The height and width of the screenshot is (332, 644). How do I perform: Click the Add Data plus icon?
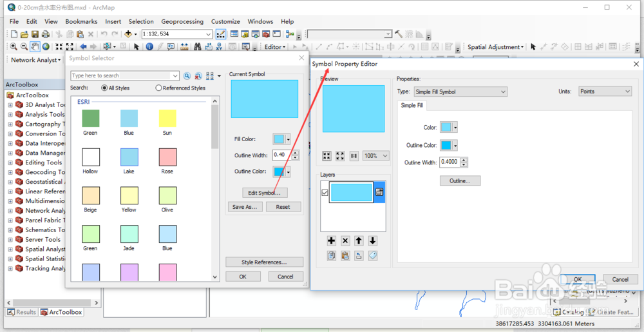click(128, 34)
